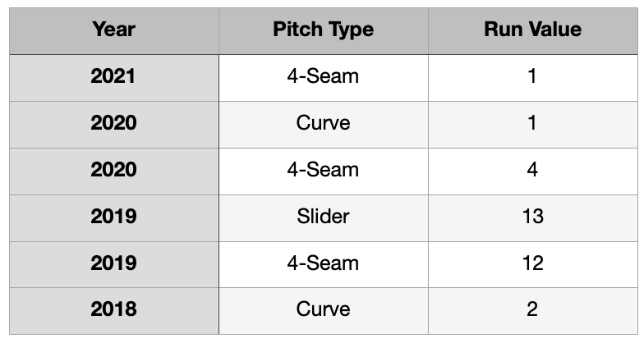Select the cell with Run Value 4

[x=532, y=171]
